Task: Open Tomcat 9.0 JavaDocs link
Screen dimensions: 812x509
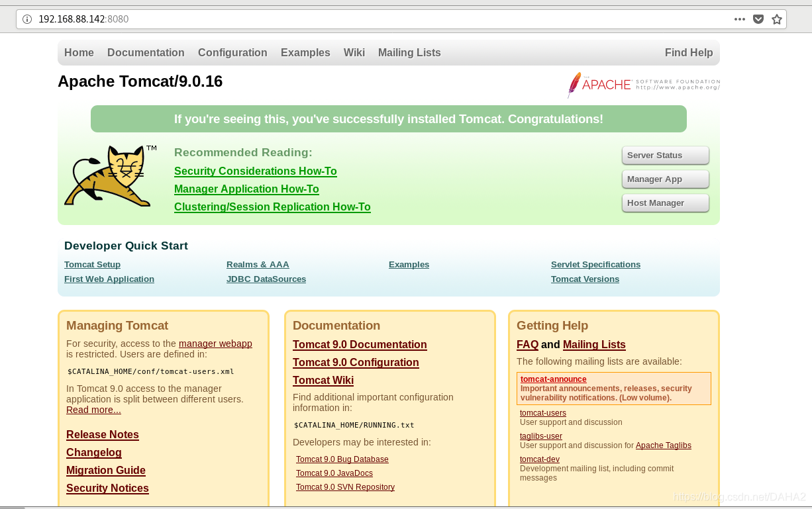Action: click(x=334, y=473)
